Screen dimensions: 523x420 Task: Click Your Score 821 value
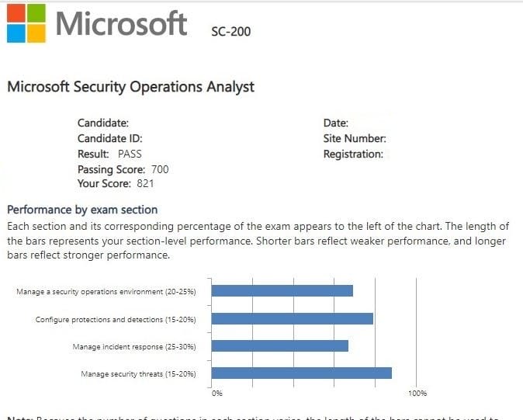pos(145,184)
